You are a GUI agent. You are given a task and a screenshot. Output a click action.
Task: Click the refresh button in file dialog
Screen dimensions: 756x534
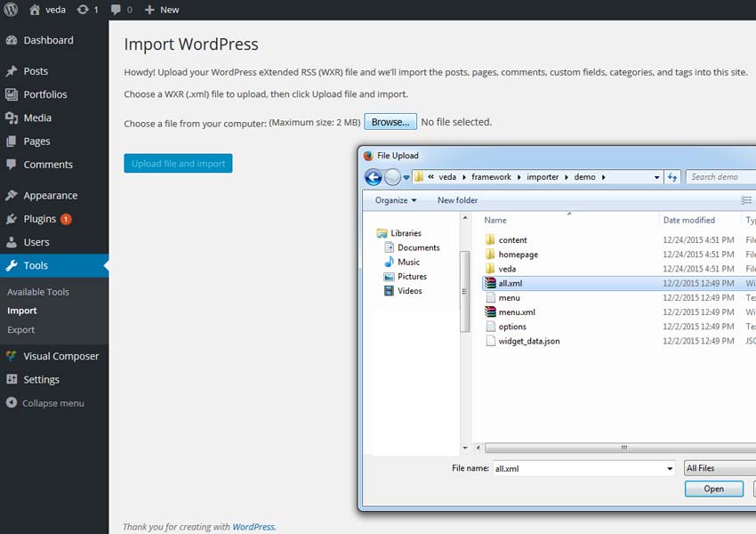(x=673, y=176)
